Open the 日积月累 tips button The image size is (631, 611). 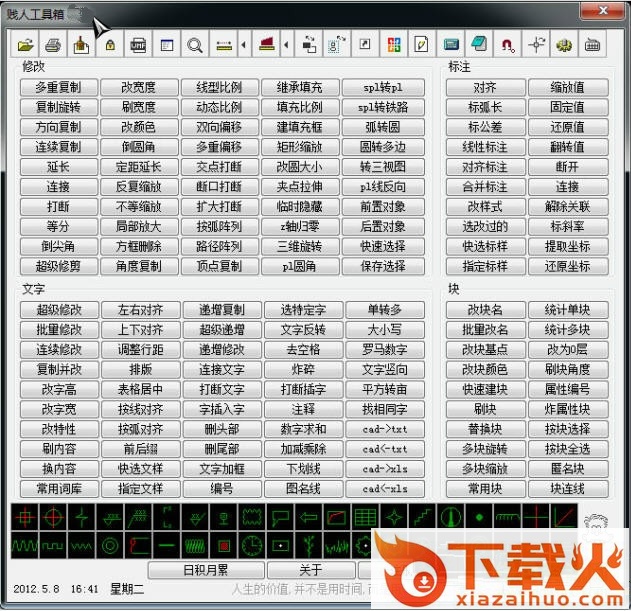click(x=205, y=570)
